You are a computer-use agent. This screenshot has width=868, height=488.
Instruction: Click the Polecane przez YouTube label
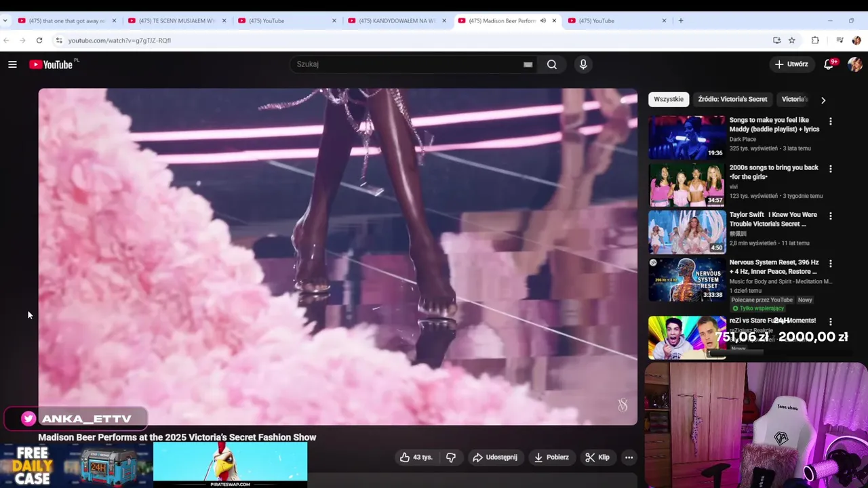[x=762, y=300]
